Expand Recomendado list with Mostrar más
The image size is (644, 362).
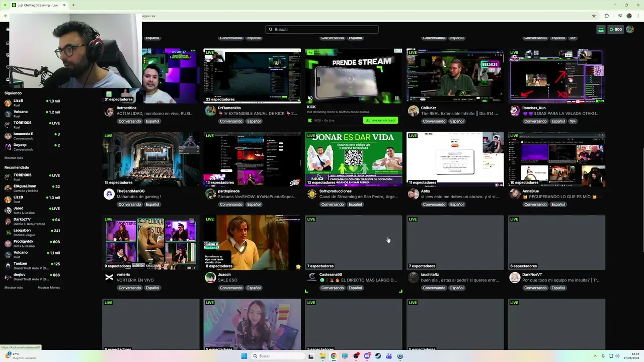(x=14, y=288)
